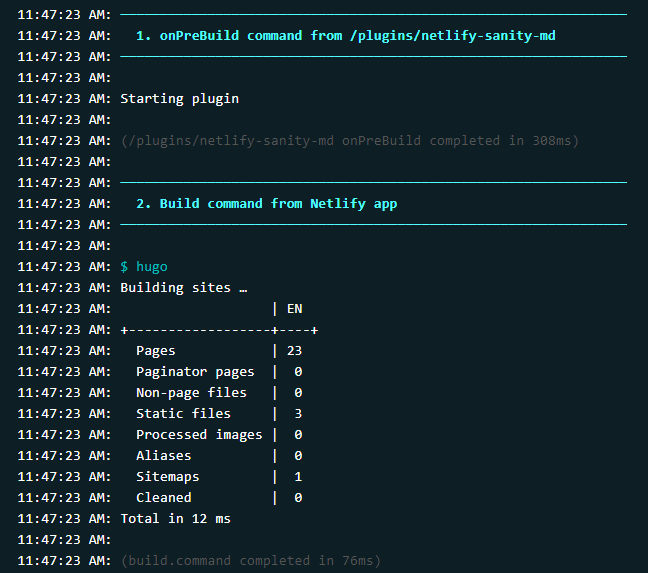
Task: Click the 'EN' column header
Action: coord(295,309)
